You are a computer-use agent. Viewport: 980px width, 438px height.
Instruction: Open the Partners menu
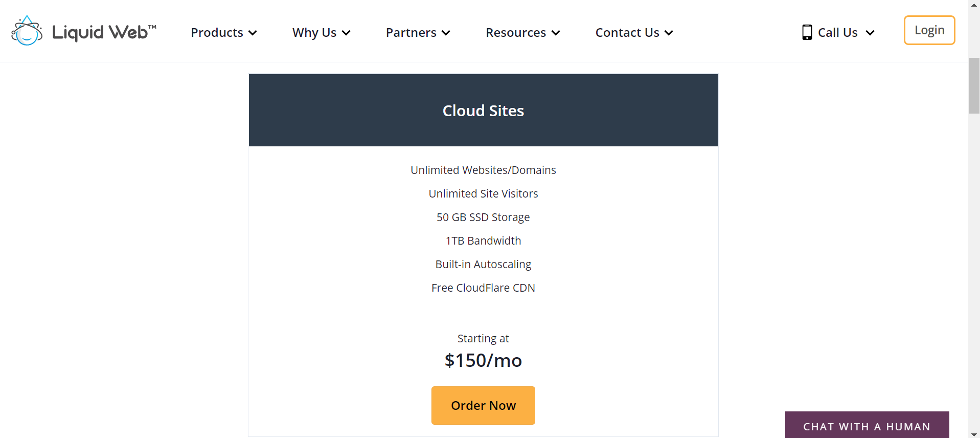[x=418, y=32]
